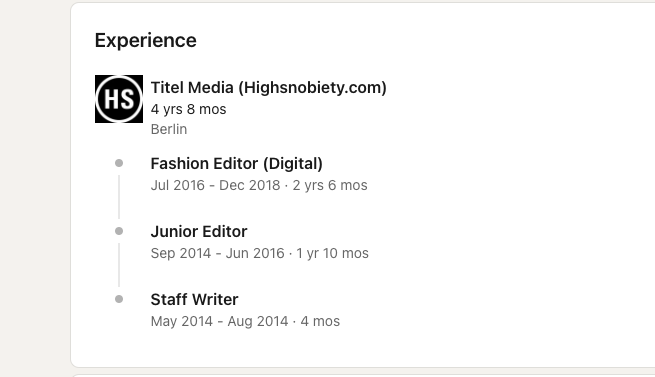Select the Fashion Editor (Digital) role title
Screen dimensions: 655x377
coord(236,163)
